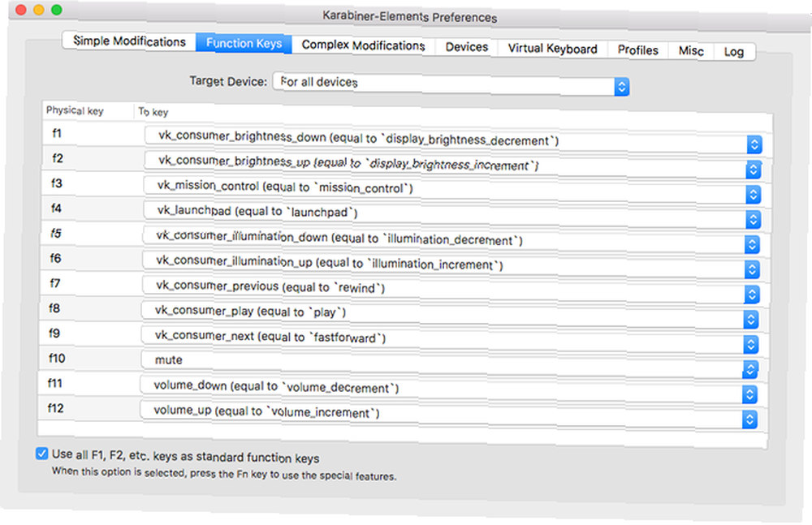This screenshot has width=812, height=525.
Task: Click the 'Target Device:' label
Action: coord(228,81)
